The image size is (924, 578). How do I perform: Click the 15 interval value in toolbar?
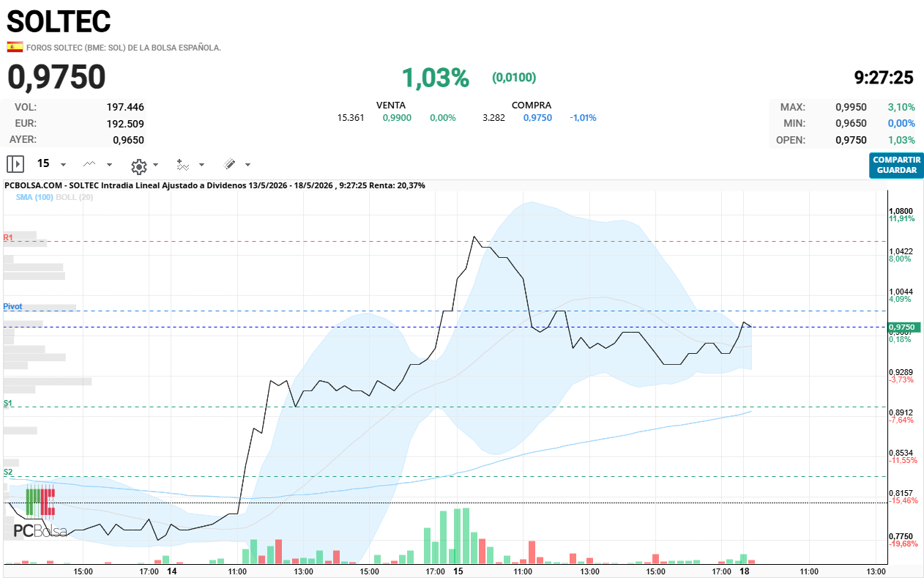(43, 163)
